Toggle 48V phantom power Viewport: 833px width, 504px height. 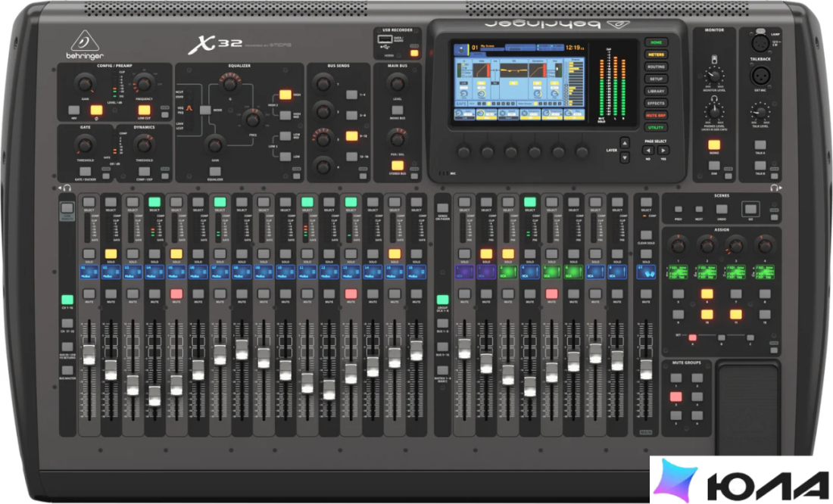tap(74, 110)
